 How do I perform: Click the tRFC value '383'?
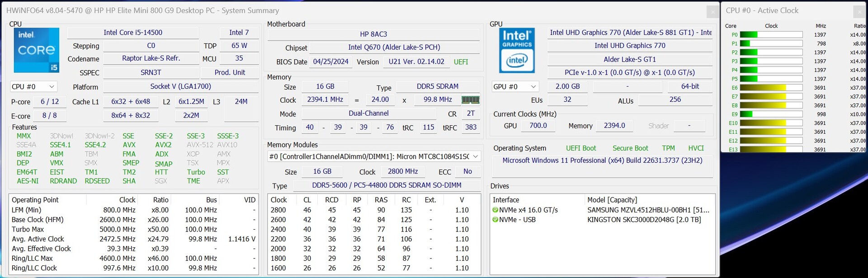pyautogui.click(x=471, y=127)
